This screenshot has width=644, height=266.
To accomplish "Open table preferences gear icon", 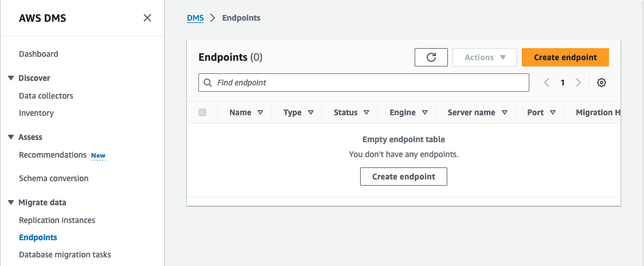I will tap(602, 83).
